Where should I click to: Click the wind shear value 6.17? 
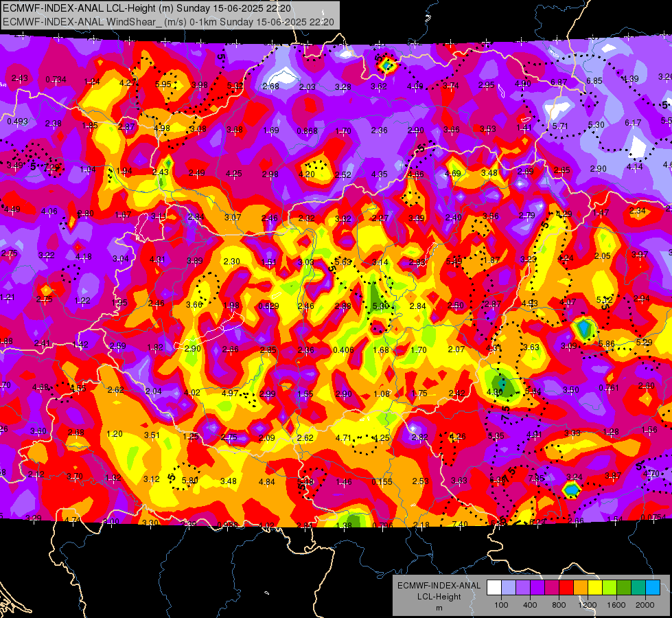point(633,123)
